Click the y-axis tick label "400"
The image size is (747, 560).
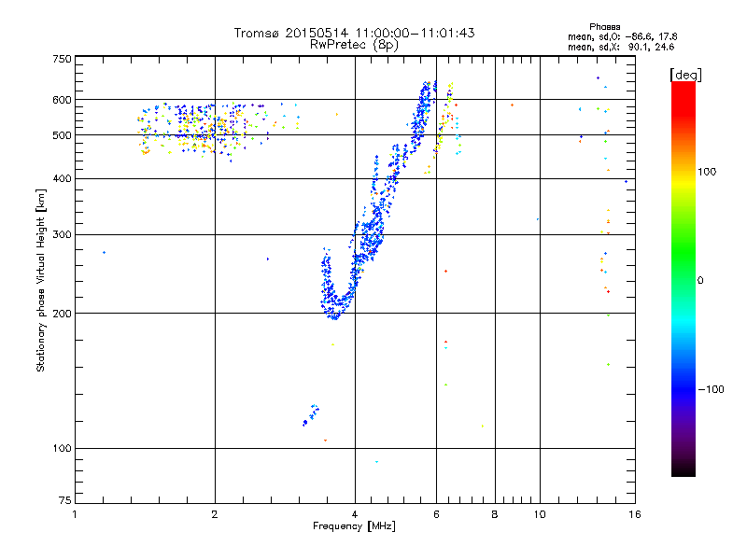click(x=62, y=178)
